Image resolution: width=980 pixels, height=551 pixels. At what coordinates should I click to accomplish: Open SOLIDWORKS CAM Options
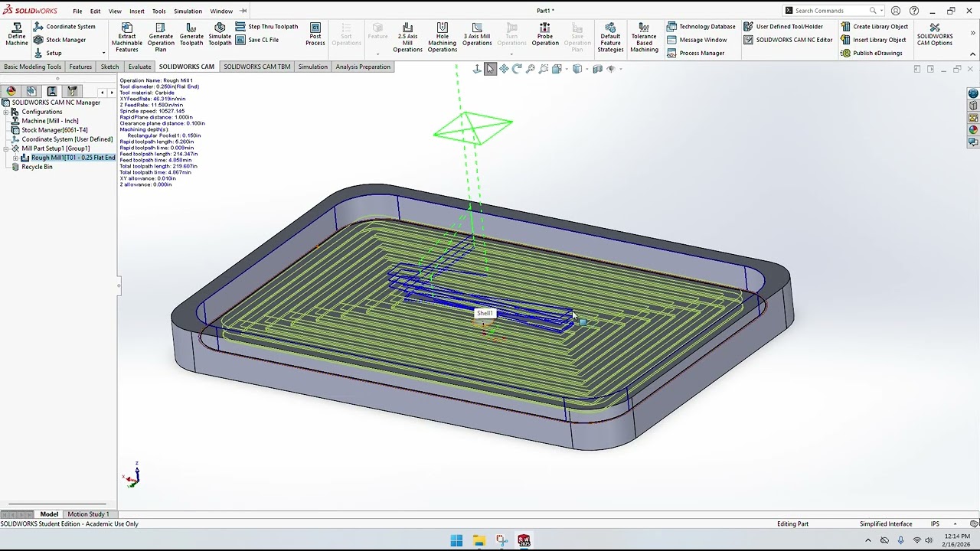click(935, 34)
